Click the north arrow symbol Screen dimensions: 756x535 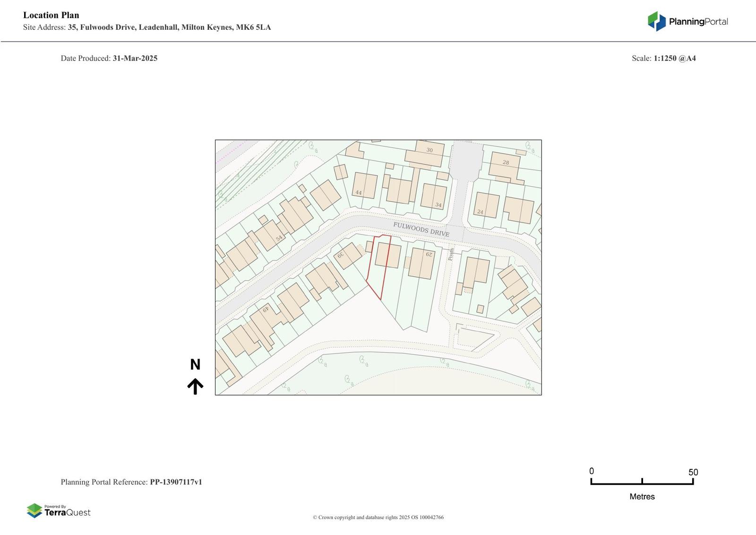coord(195,386)
